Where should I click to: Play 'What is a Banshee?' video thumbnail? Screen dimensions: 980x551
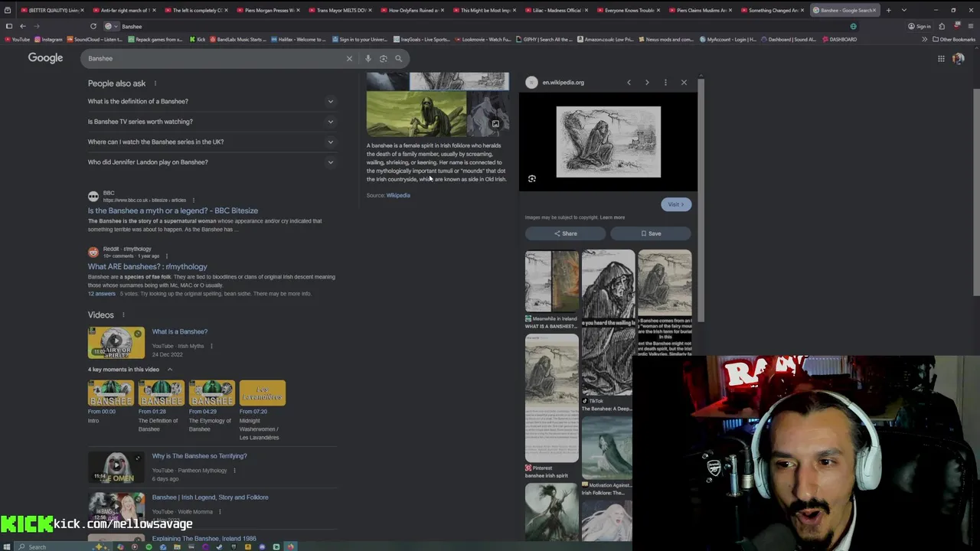pyautogui.click(x=116, y=343)
